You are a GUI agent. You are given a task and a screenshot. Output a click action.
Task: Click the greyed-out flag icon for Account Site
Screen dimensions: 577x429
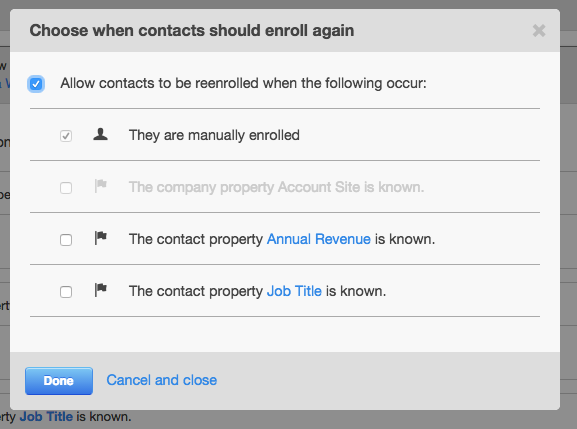tap(100, 186)
